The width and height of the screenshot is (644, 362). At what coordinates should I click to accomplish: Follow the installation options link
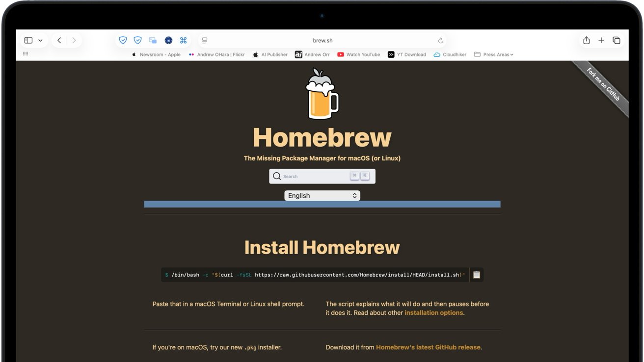[433, 312]
